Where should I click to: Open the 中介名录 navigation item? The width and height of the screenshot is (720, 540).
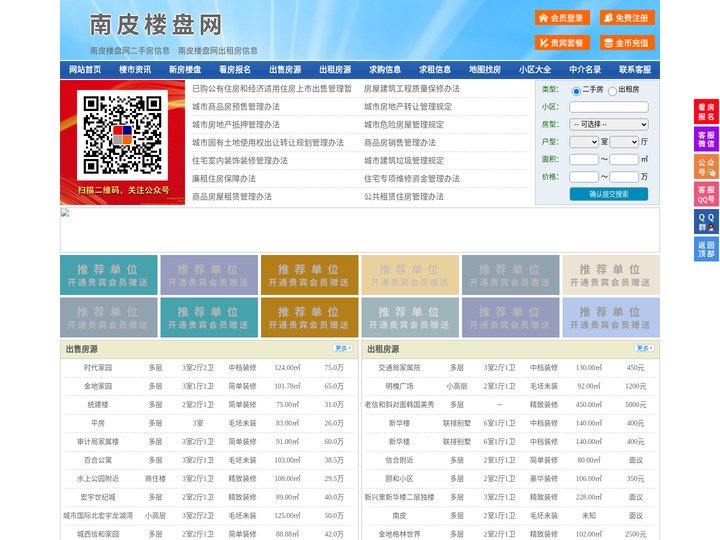pos(585,70)
